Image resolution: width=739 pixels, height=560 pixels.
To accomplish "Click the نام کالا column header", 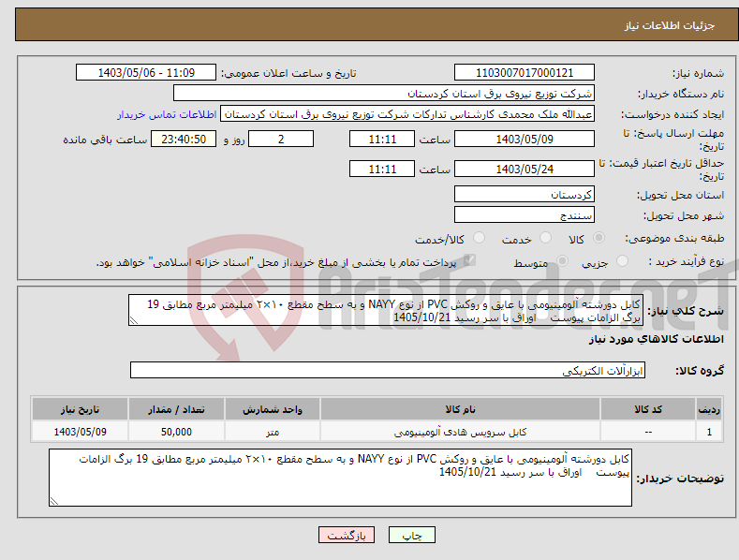I will click(x=460, y=409).
